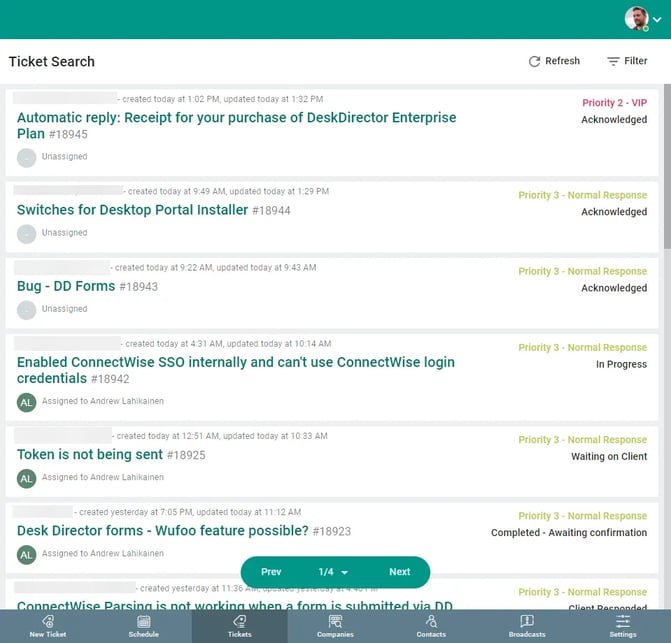
Task: Go to Next page of tickets
Action: tap(400, 572)
